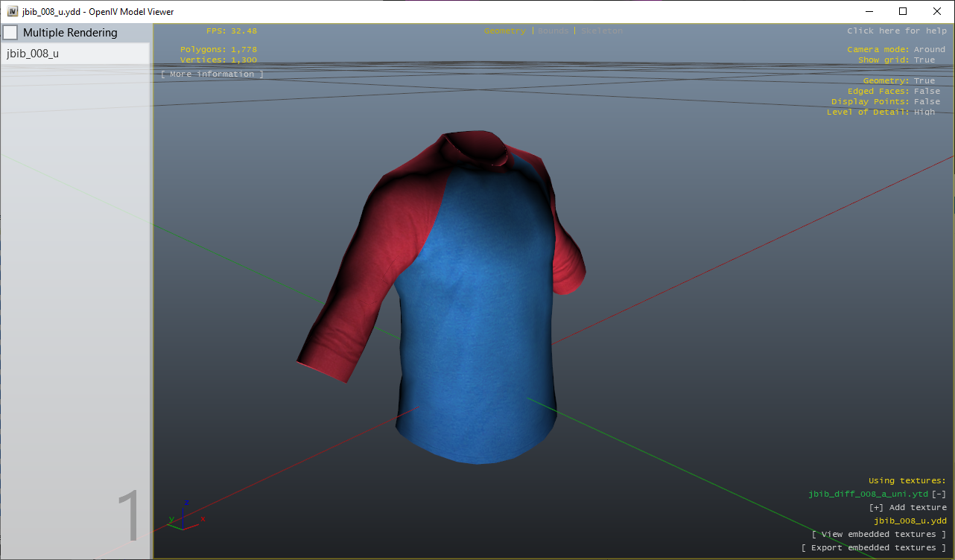Click the jbib_008_u.ydd texture source entry

pyautogui.click(x=910, y=521)
